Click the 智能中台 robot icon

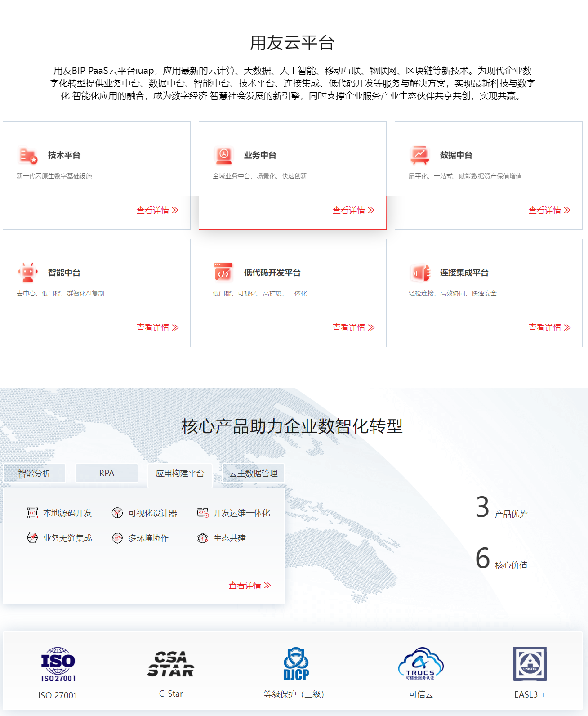tap(28, 273)
